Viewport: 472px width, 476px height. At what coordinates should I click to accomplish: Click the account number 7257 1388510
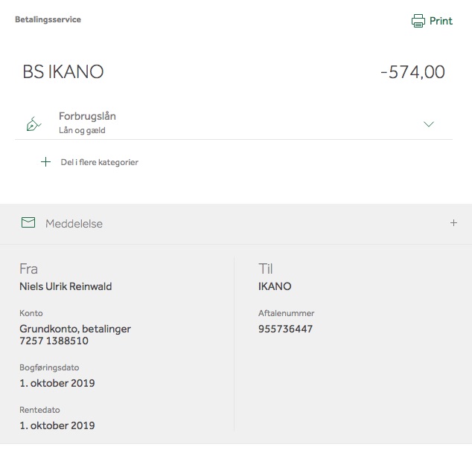[x=54, y=341]
